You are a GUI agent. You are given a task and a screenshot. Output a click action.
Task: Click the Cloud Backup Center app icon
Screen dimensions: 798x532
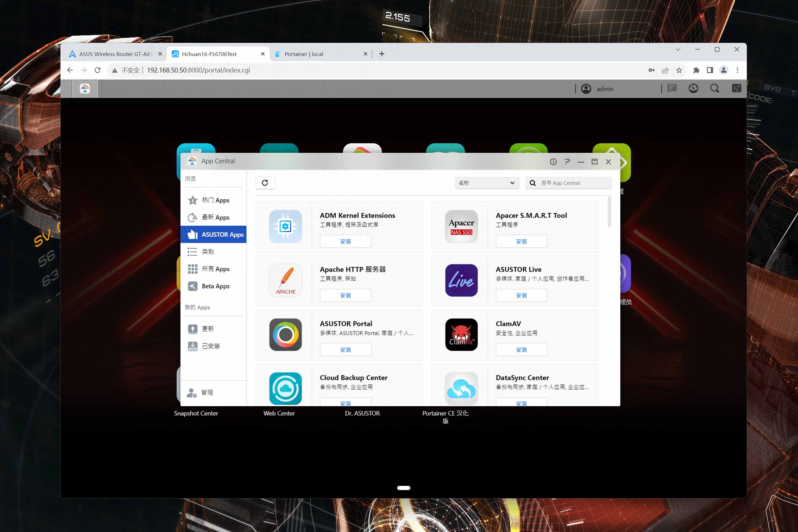tap(285, 388)
